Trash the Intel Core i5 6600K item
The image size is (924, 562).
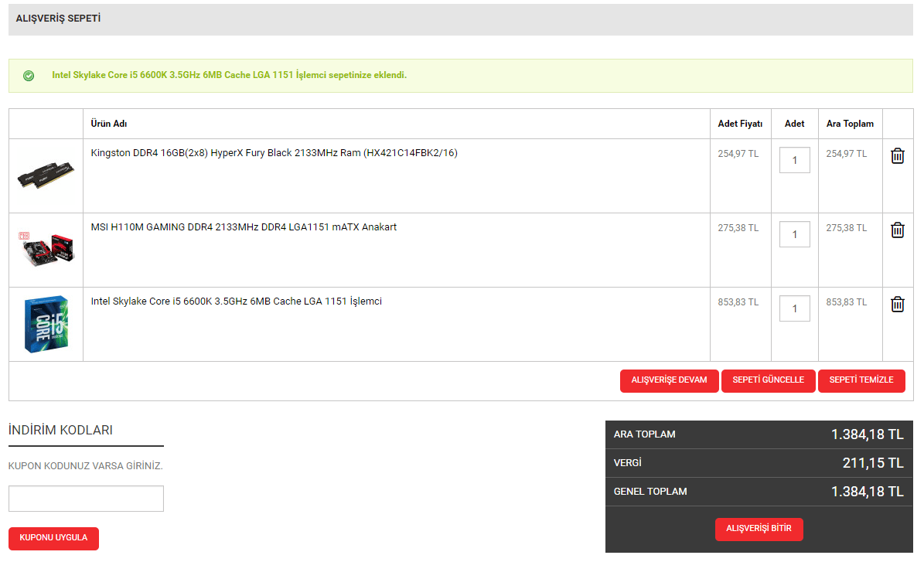897,304
